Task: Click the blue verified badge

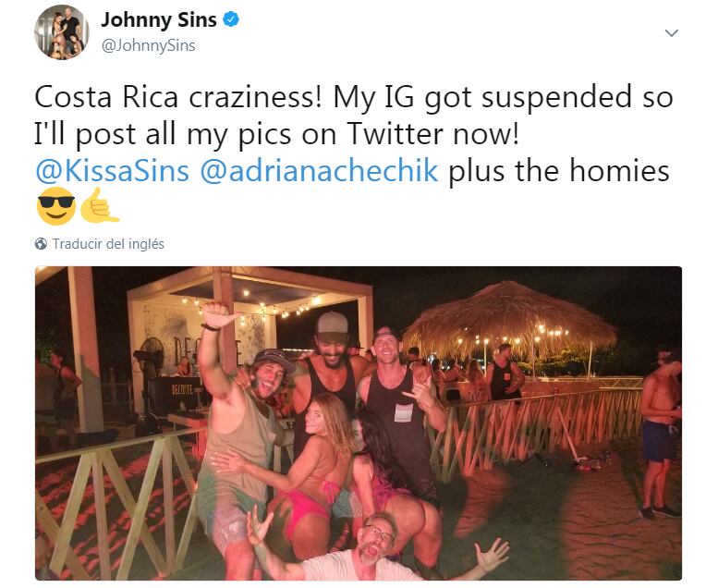Action: pos(231,19)
